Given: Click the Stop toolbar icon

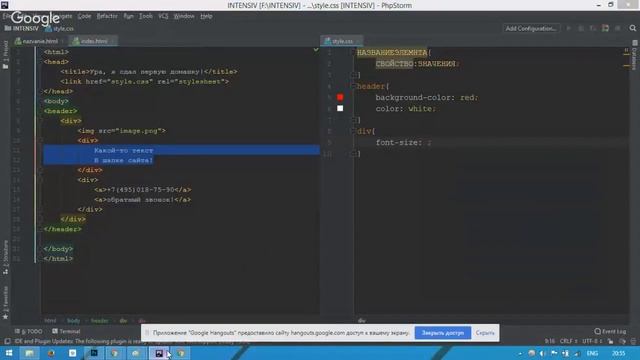Looking at the screenshot, I should coord(618,28).
